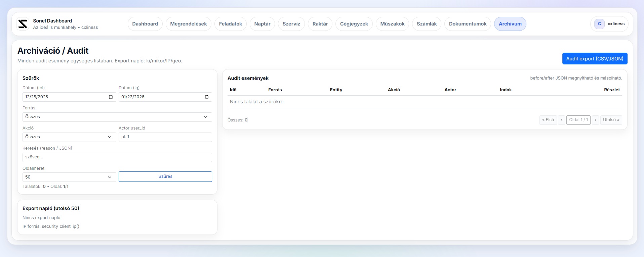Expand the Forrás dropdown
Screen dimensions: 644x257
pyautogui.click(x=117, y=117)
